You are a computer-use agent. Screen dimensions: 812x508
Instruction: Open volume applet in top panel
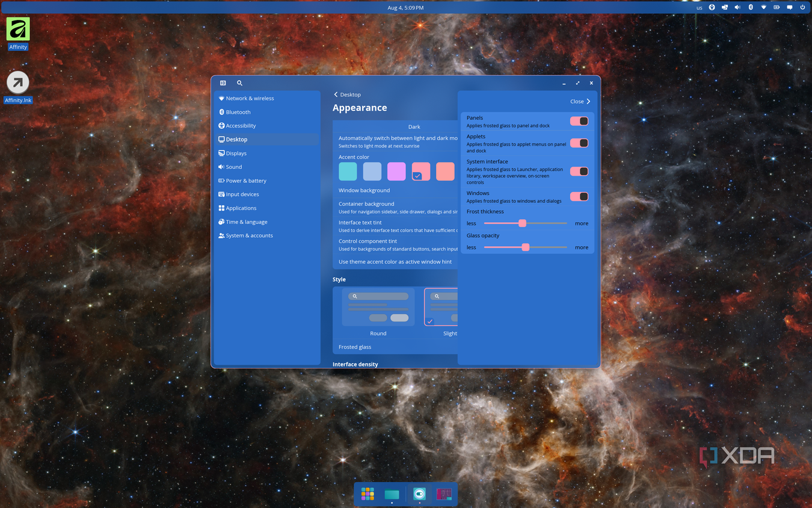coord(737,7)
